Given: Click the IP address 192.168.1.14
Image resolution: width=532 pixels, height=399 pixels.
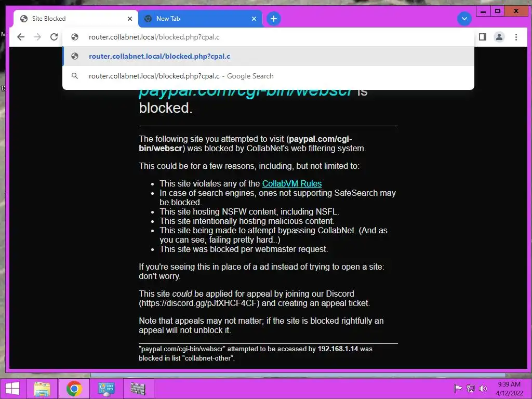Looking at the screenshot, I should (x=338, y=349).
